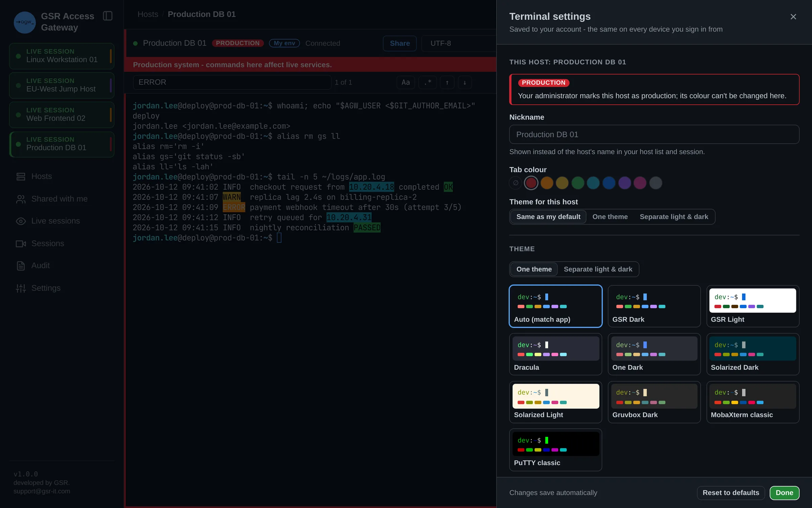
Task: Click the My env badge
Action: [284, 43]
